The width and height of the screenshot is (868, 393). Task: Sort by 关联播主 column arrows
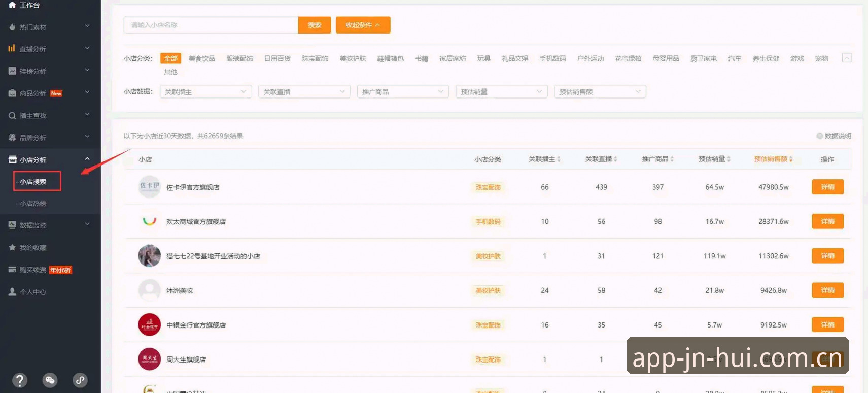tap(559, 159)
